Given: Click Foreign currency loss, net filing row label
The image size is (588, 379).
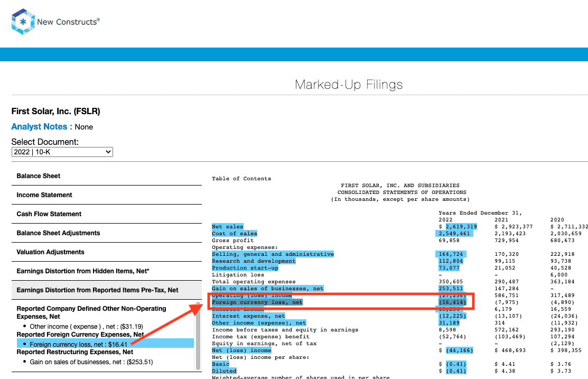Looking at the screenshot, I should 257,302.
